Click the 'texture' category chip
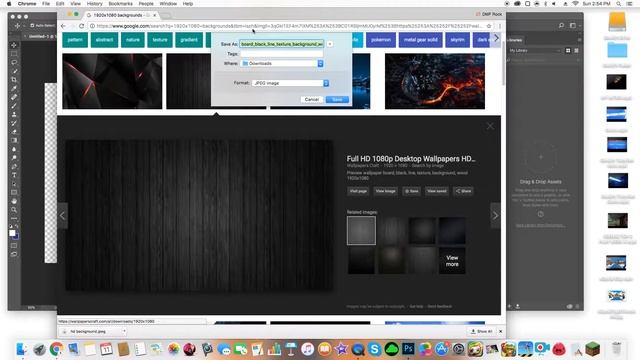Viewport: 640px width, 360px height. coord(160,40)
